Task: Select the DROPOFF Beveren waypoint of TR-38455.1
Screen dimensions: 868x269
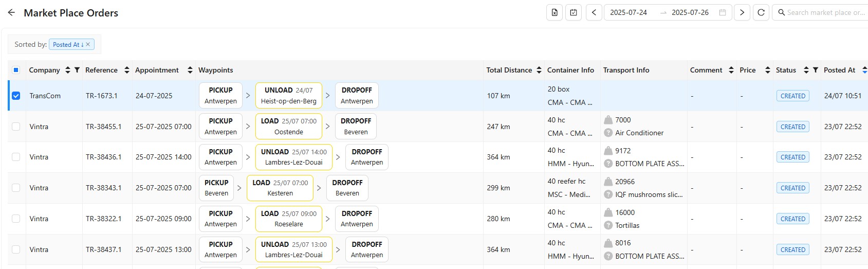Action: 356,127
